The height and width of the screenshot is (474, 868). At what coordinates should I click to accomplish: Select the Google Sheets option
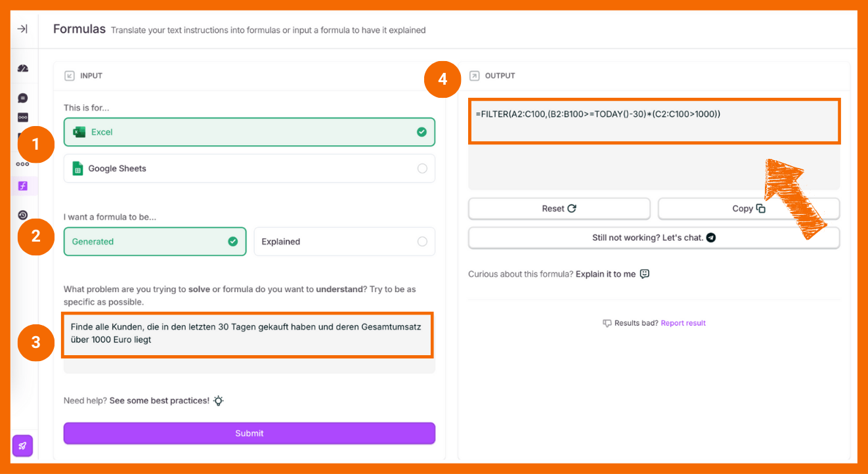point(249,169)
